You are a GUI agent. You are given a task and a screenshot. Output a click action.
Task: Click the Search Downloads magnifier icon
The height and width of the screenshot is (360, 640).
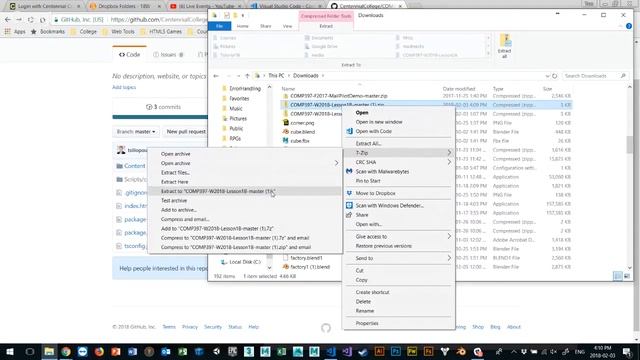coord(623,76)
